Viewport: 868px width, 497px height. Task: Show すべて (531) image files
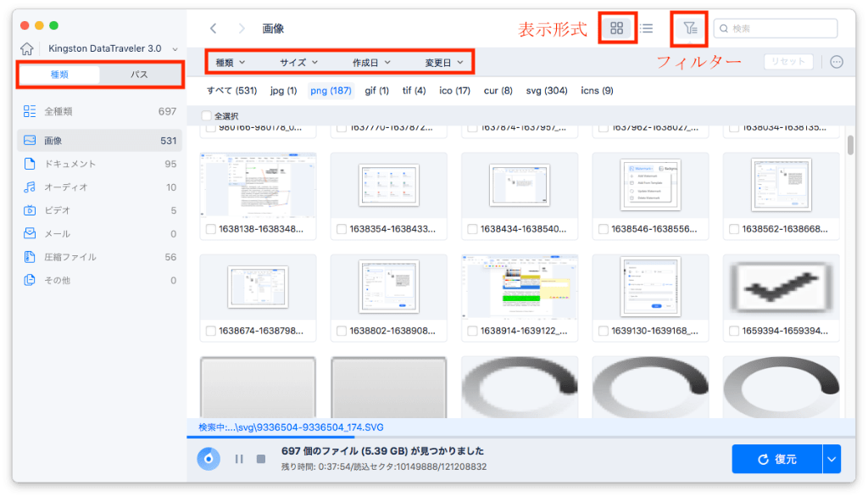tap(231, 91)
